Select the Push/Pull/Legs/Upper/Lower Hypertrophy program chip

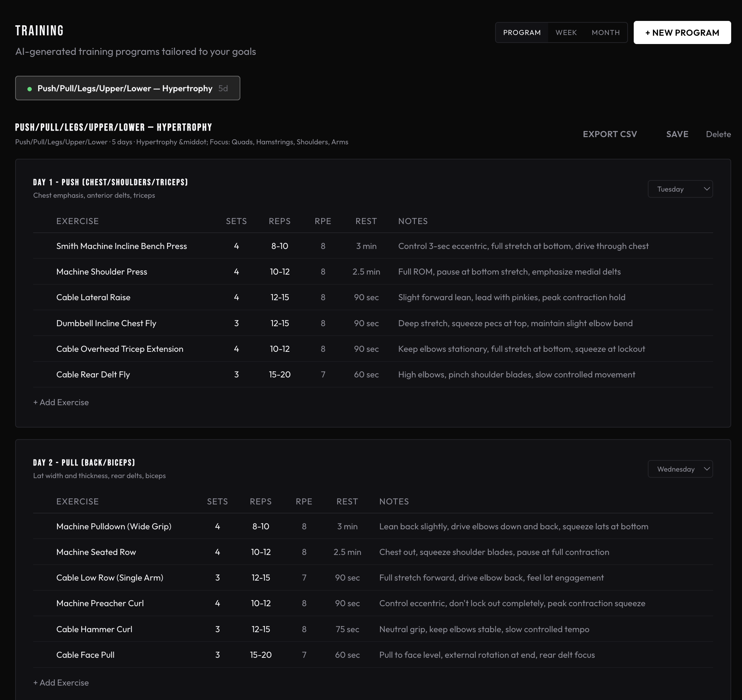pos(127,88)
